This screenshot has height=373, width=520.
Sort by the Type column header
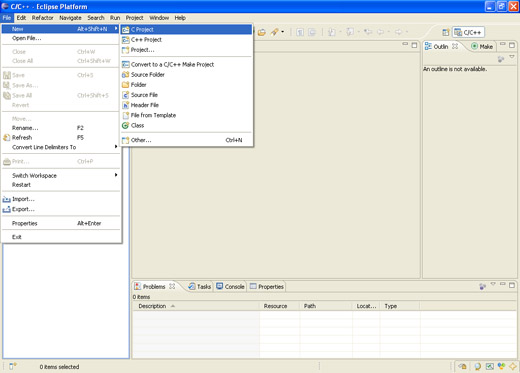[400, 306]
